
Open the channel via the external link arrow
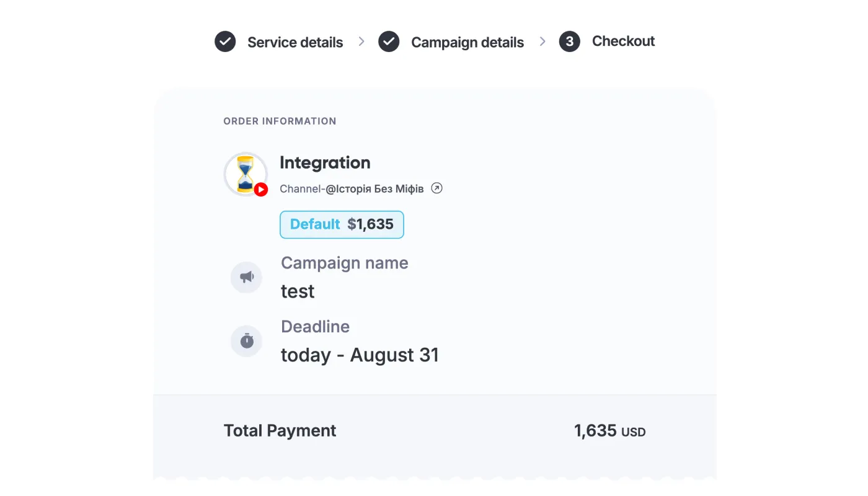436,187
